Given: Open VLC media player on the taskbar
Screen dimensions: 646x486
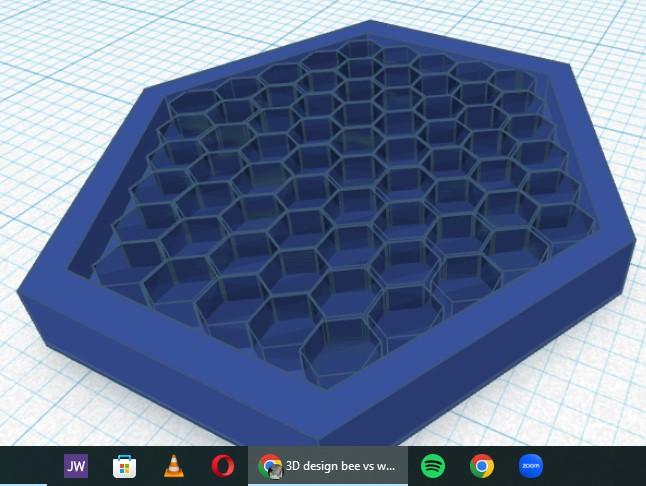Looking at the screenshot, I should point(173,466).
